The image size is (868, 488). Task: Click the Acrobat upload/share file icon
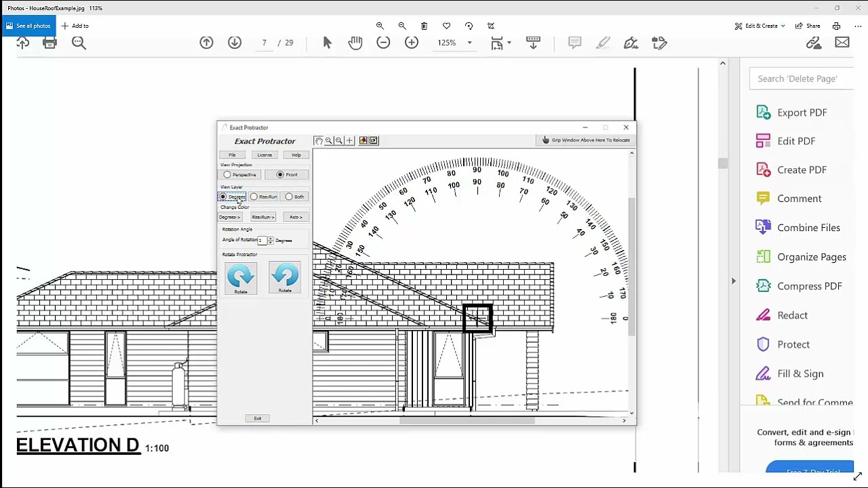[23, 43]
